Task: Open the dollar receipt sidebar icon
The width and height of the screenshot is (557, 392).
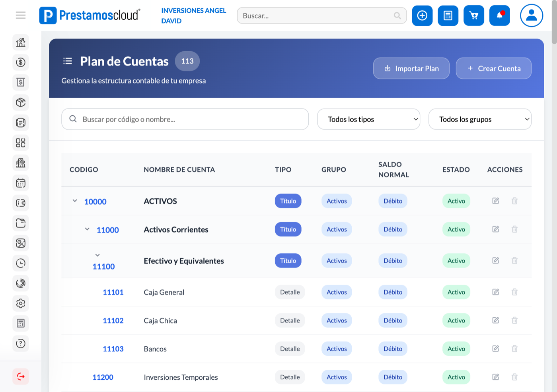Action: (21, 82)
